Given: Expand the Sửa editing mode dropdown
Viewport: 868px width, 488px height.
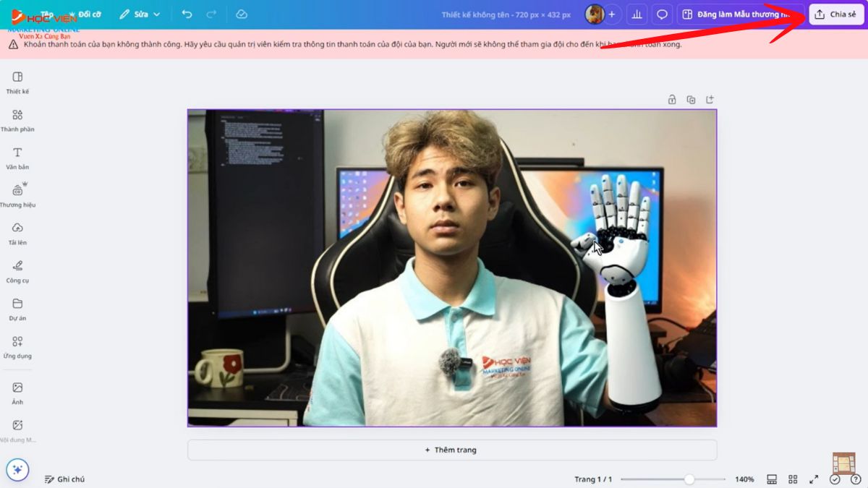Looking at the screenshot, I should click(x=140, y=14).
